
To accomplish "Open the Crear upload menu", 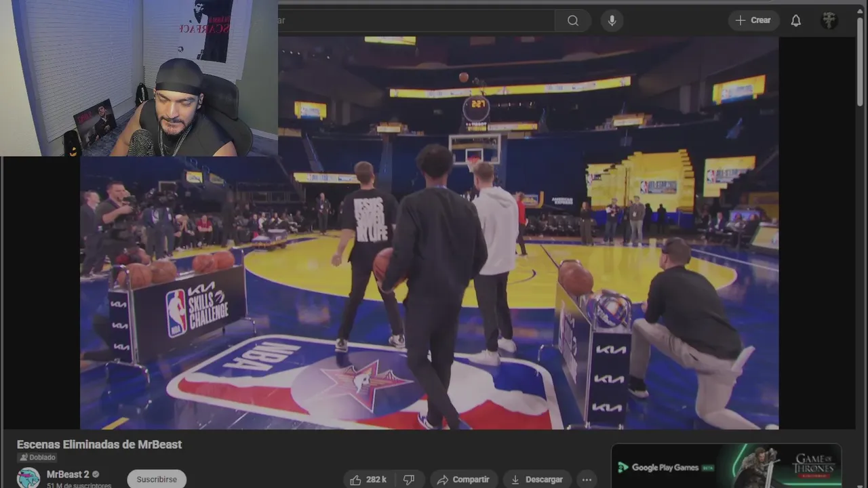I will coord(753,20).
